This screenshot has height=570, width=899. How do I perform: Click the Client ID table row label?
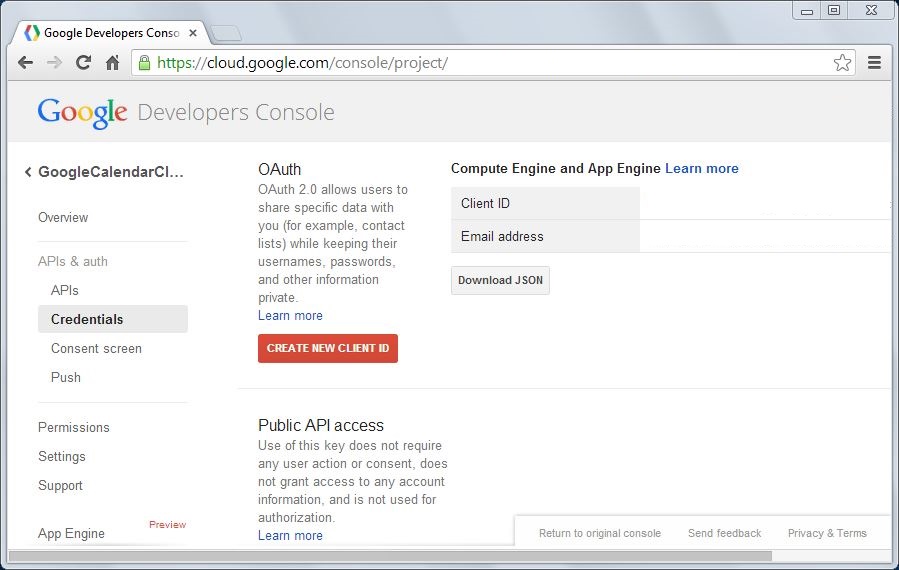(545, 203)
